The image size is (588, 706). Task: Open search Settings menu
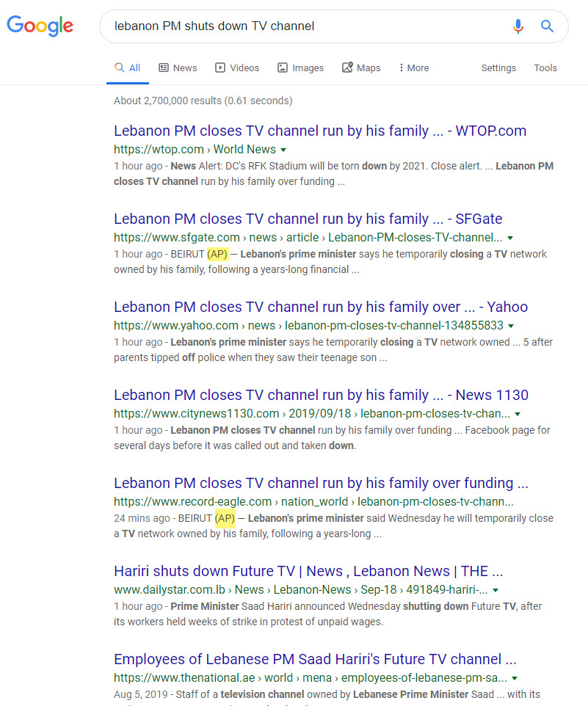[498, 68]
